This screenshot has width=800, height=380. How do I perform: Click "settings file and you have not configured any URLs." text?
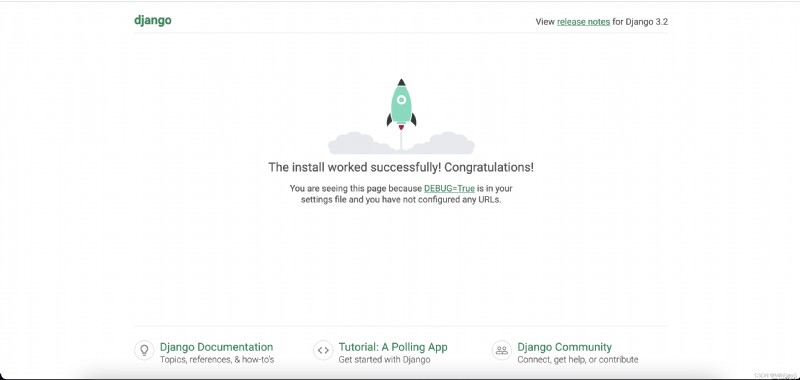[x=401, y=200]
